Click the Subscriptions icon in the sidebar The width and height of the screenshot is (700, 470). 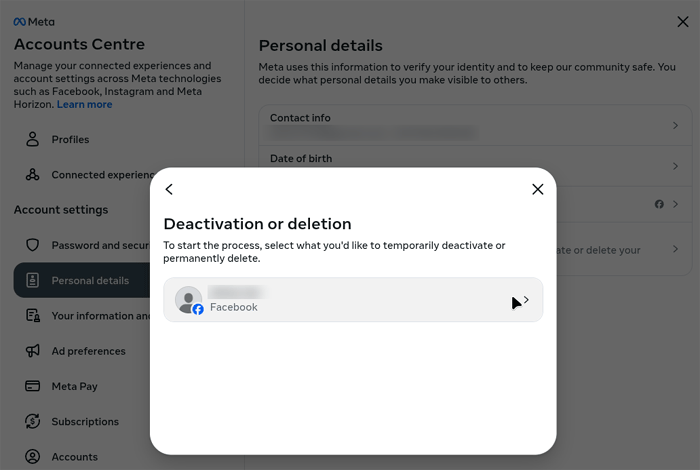point(33,422)
